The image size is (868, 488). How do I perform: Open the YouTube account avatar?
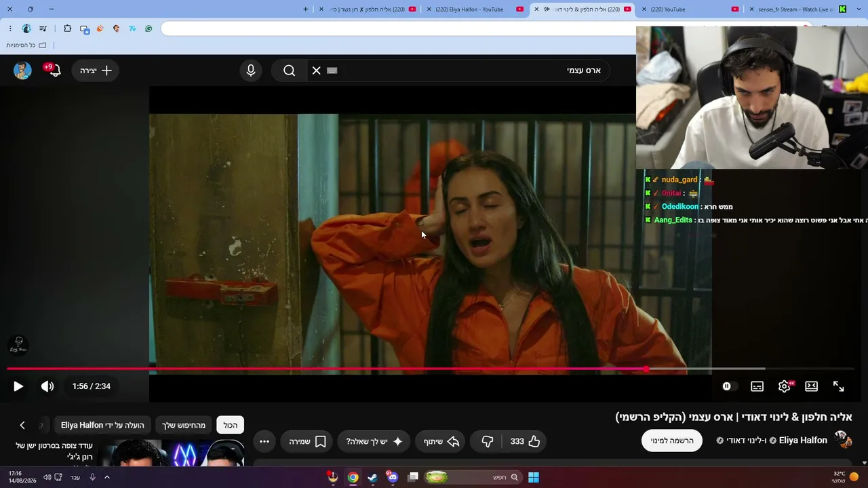pos(22,70)
